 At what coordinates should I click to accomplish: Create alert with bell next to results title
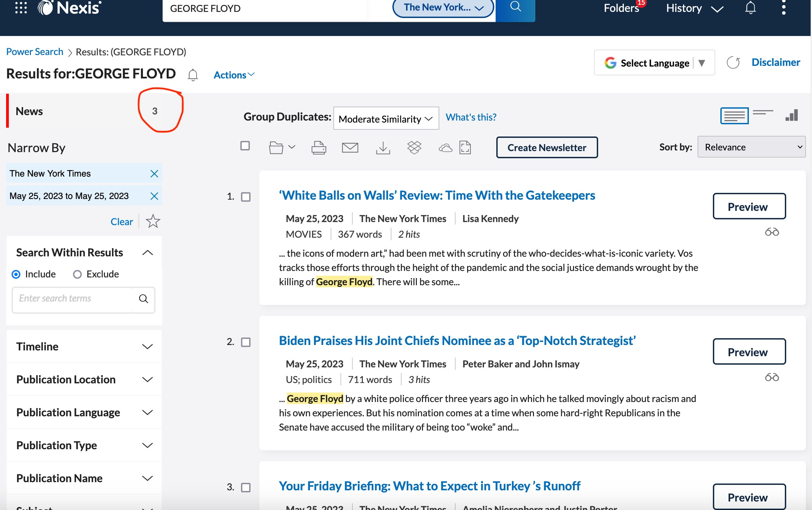(x=193, y=75)
